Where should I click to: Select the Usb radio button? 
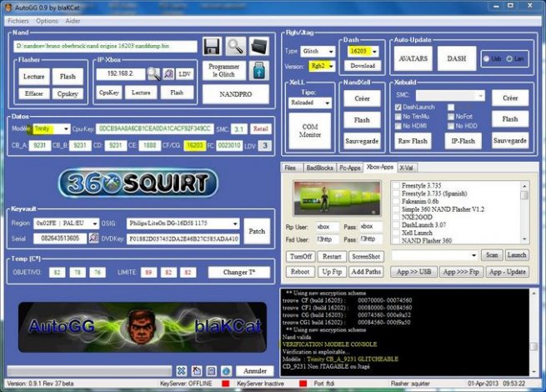(x=485, y=60)
